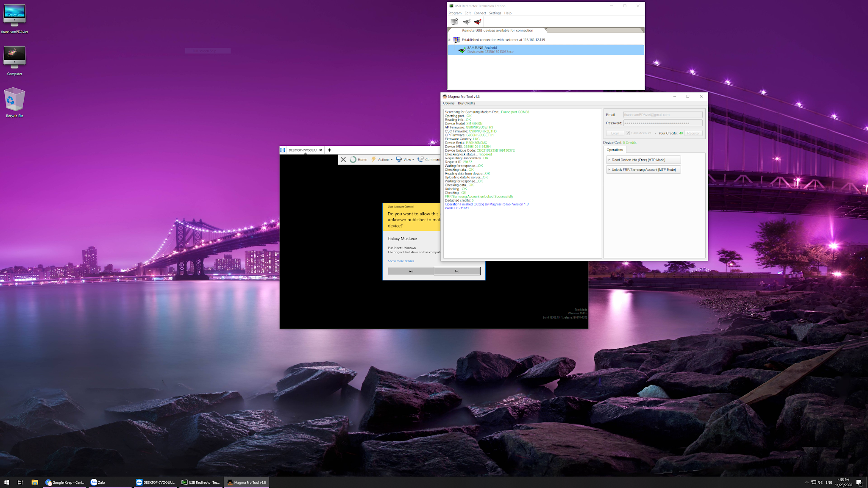Click the new tab plus icon in TeamViewer

[x=329, y=150]
